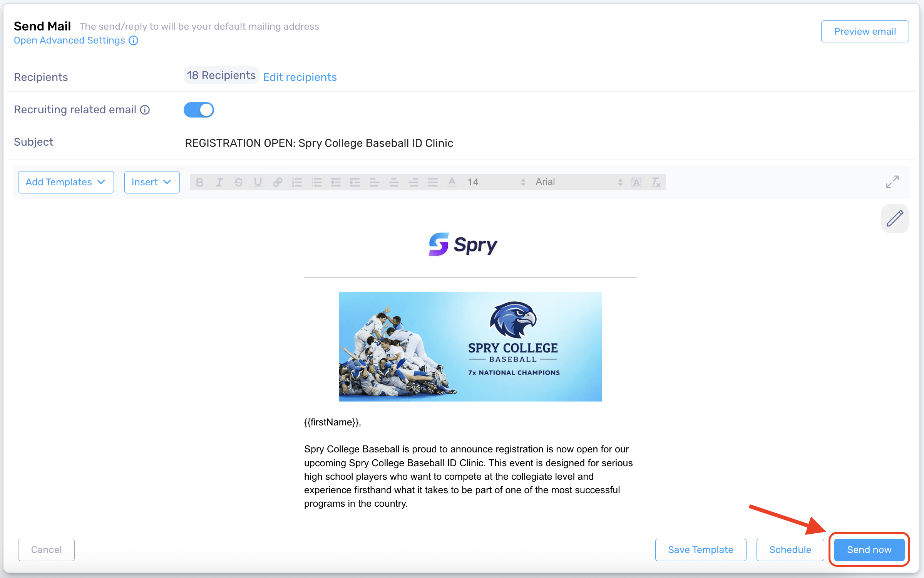The image size is (924, 578).
Task: Open Advanced Settings link
Action: (x=69, y=40)
